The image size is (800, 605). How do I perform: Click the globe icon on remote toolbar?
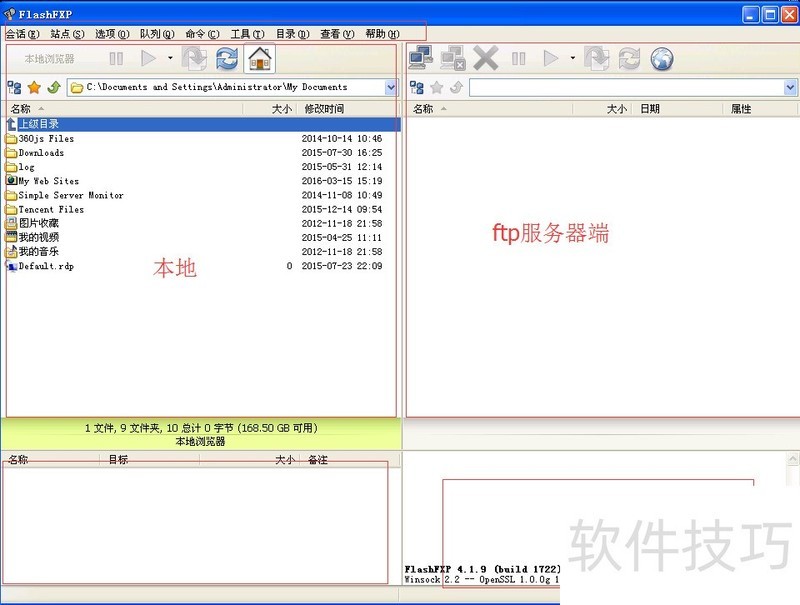click(661, 58)
